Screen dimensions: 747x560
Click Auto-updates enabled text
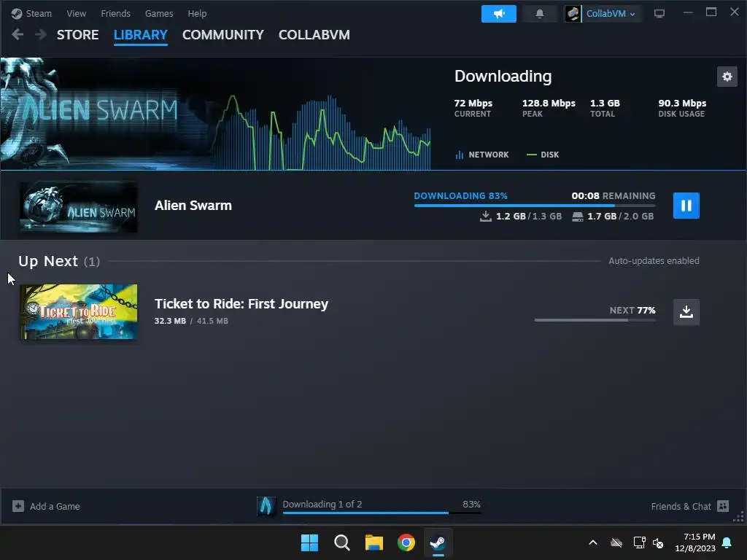pyautogui.click(x=654, y=260)
